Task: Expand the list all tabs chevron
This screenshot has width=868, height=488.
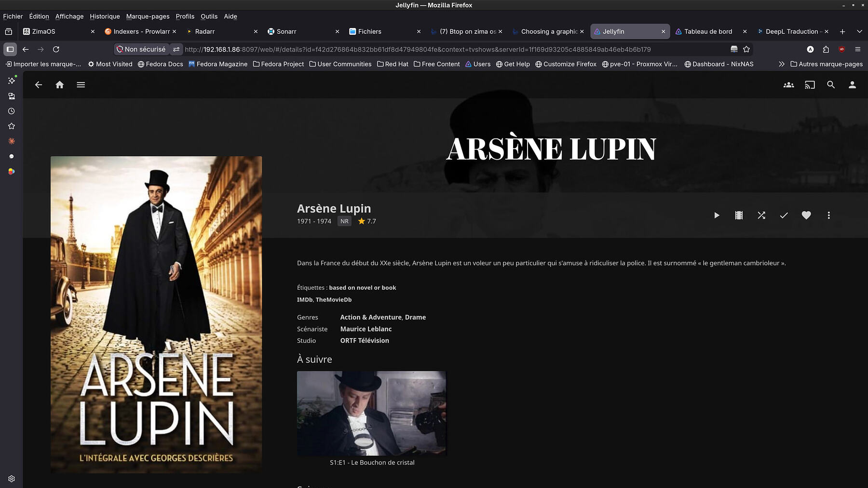Action: tap(859, 31)
